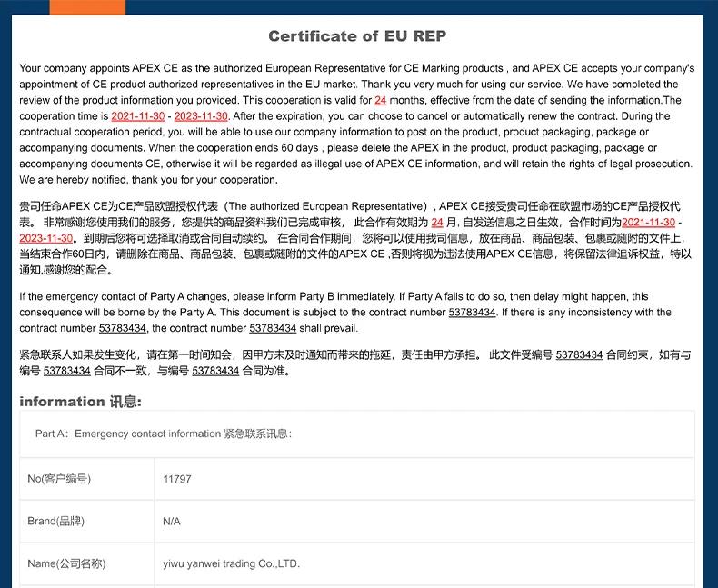The height and width of the screenshot is (588, 718).
Task: Click the 'We are hereby notified' sentence
Action: (148, 180)
